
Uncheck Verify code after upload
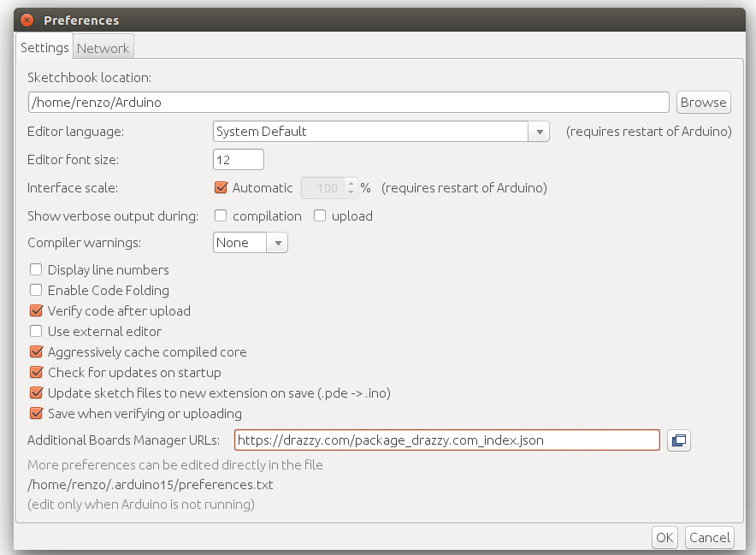(36, 310)
